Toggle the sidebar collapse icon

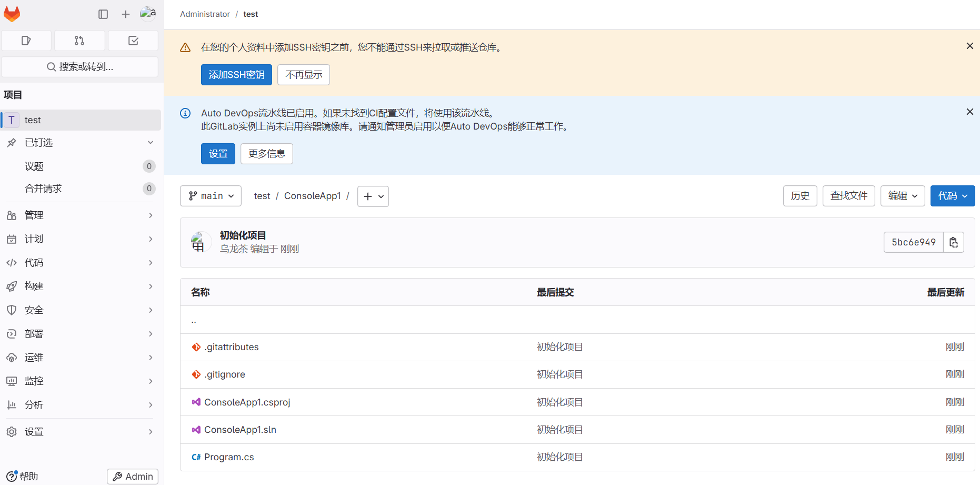pos(103,14)
